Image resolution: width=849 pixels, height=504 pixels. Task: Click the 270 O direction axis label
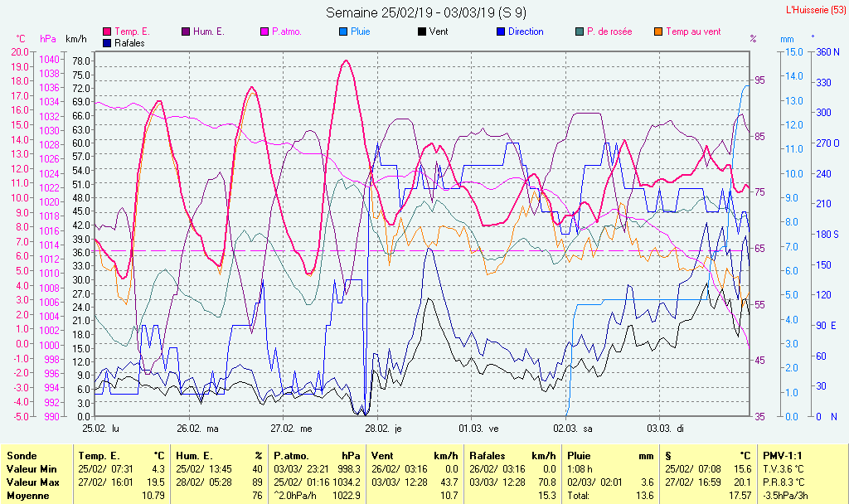(828, 143)
